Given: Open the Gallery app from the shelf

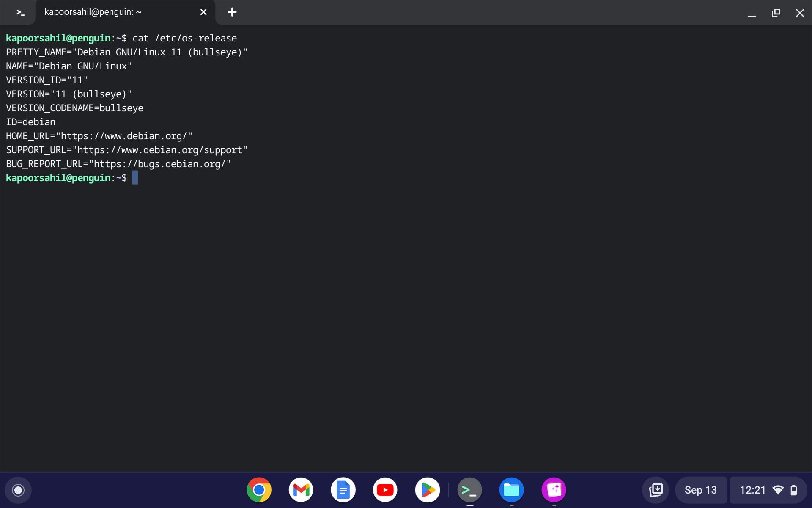Looking at the screenshot, I should [554, 490].
